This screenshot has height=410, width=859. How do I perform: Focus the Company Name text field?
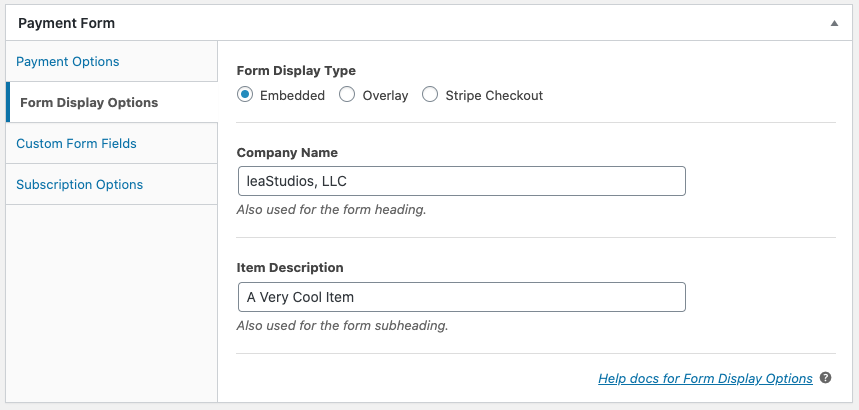[x=462, y=181]
